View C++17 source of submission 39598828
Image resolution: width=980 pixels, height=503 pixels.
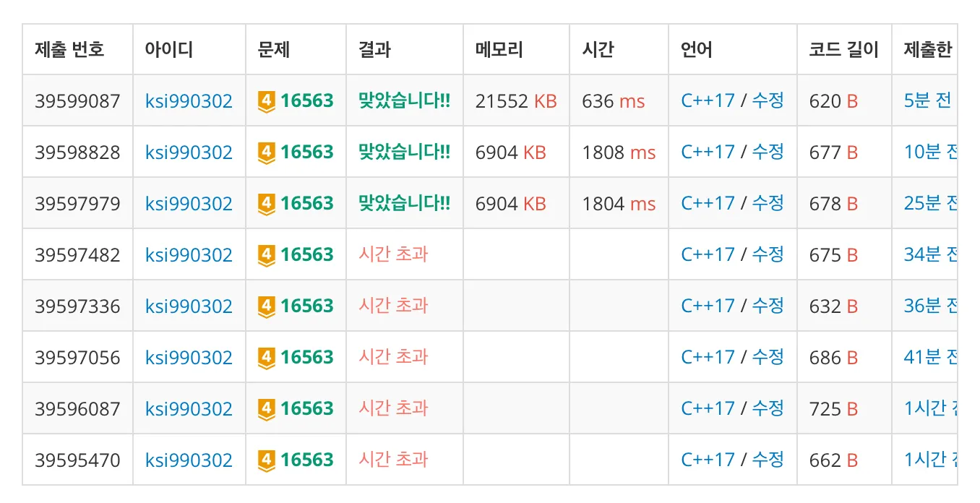click(708, 152)
